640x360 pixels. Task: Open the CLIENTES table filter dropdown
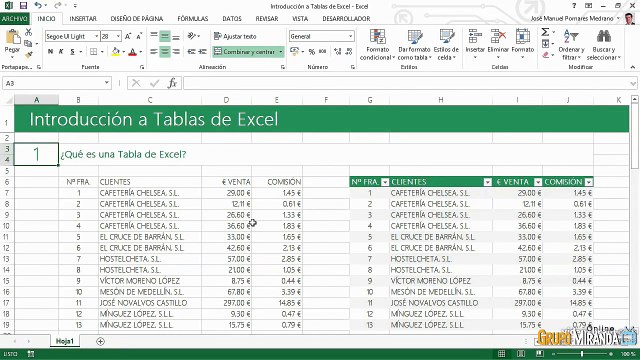(487, 182)
